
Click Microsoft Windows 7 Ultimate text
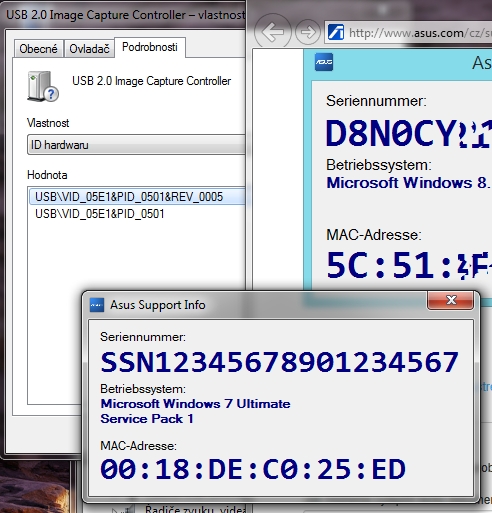point(195,404)
